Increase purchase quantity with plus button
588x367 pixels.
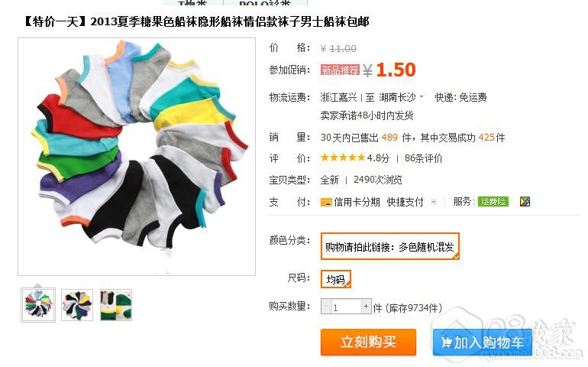pyautogui.click(x=366, y=307)
